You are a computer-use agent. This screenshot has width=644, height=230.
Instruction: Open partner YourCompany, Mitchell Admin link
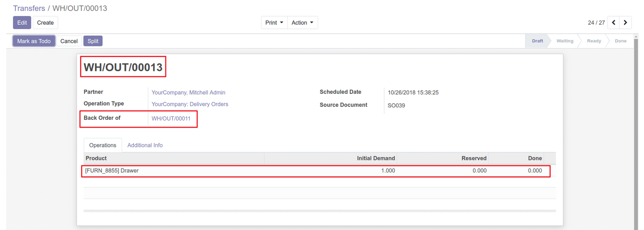(188, 92)
